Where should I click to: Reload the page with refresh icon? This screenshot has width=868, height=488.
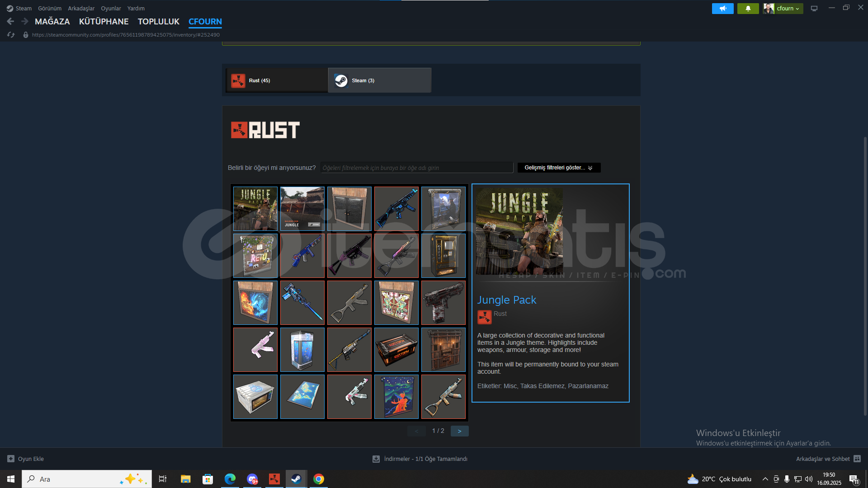(x=11, y=35)
